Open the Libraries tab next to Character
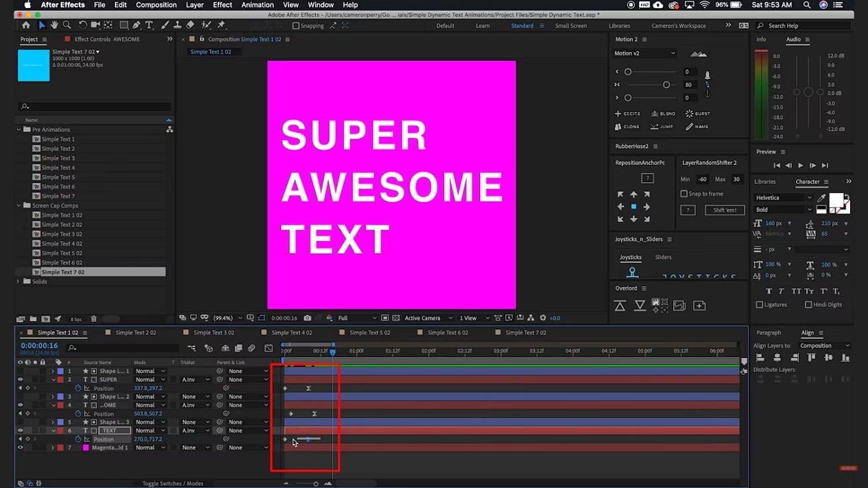This screenshot has height=488, width=868. tap(765, 182)
